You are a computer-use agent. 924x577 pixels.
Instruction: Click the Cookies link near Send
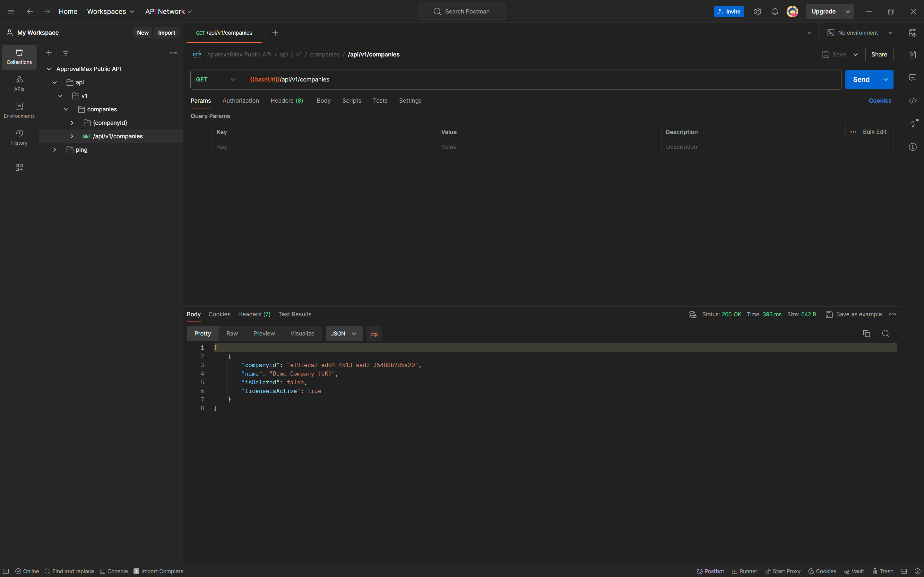880,101
